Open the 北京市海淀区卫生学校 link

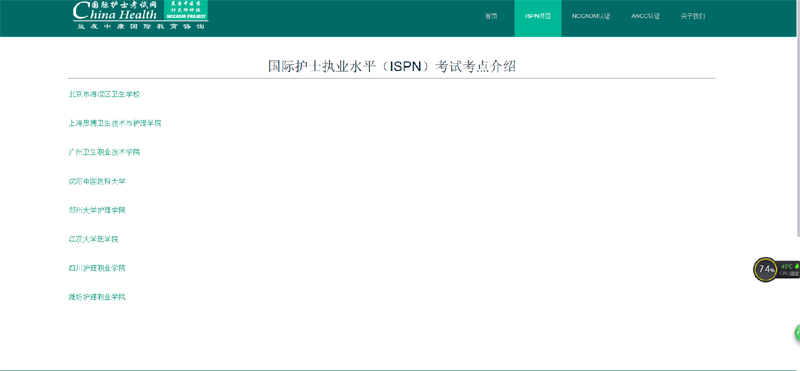104,94
